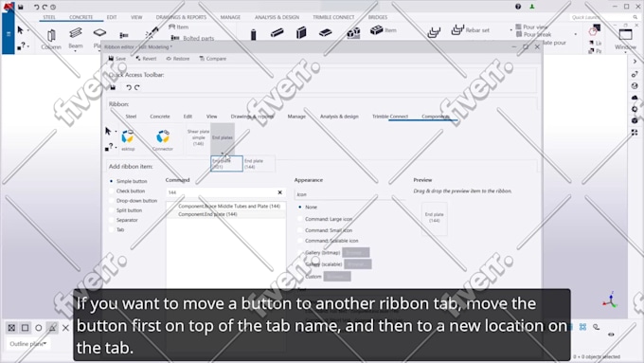This screenshot has height=363, width=644.
Task: Open the Outline planes dropdown
Action: [27, 344]
